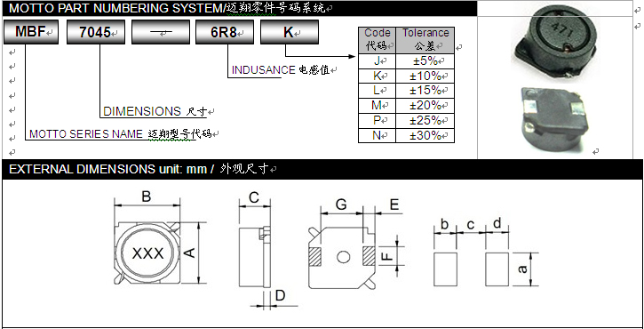Click the 6R8 inductance value box
The image size is (644, 329).
pyautogui.click(x=225, y=32)
